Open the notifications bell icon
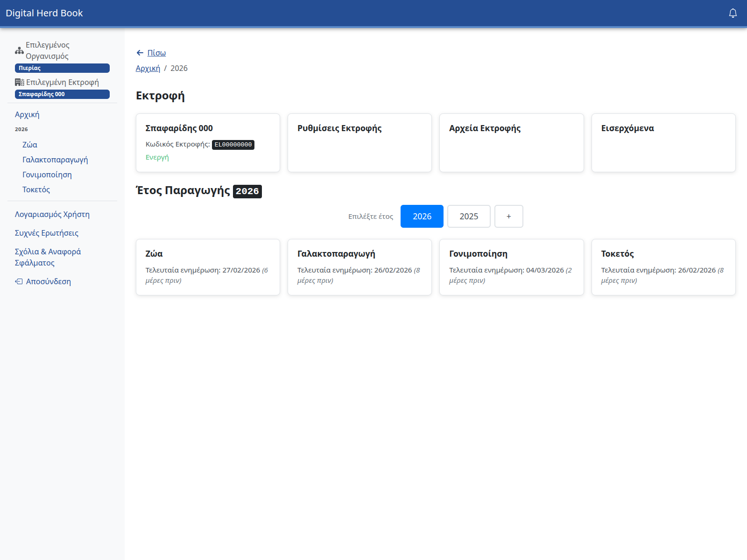Image resolution: width=747 pixels, height=560 pixels. [x=733, y=13]
